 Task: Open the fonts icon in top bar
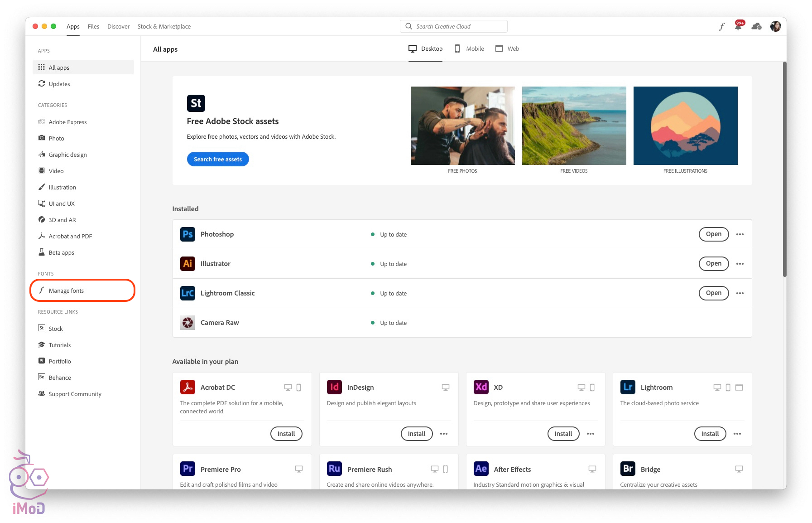(721, 27)
